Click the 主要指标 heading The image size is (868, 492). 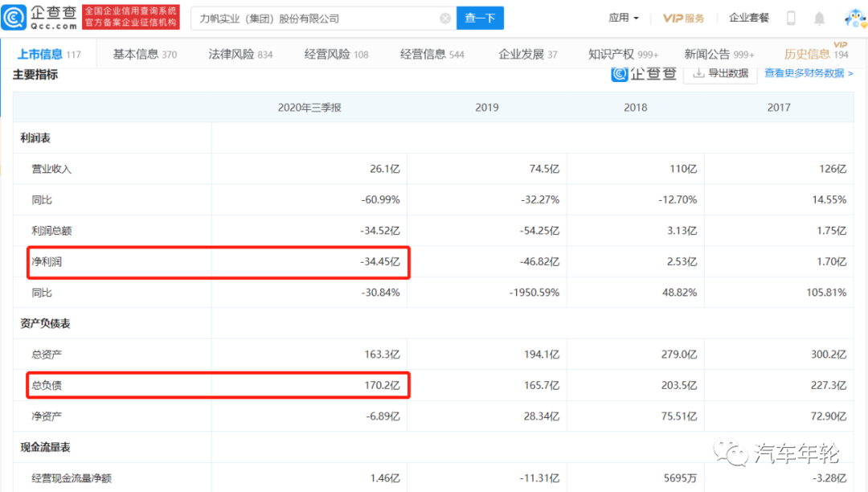[35, 75]
